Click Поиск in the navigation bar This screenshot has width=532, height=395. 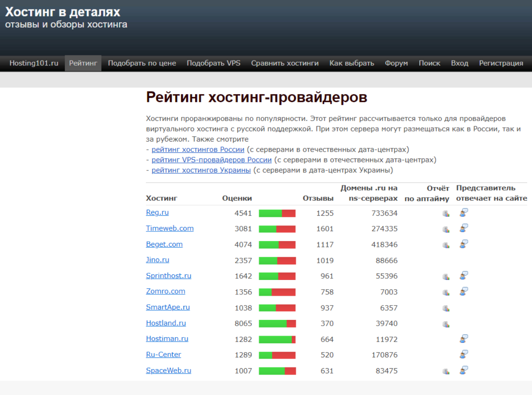click(430, 63)
